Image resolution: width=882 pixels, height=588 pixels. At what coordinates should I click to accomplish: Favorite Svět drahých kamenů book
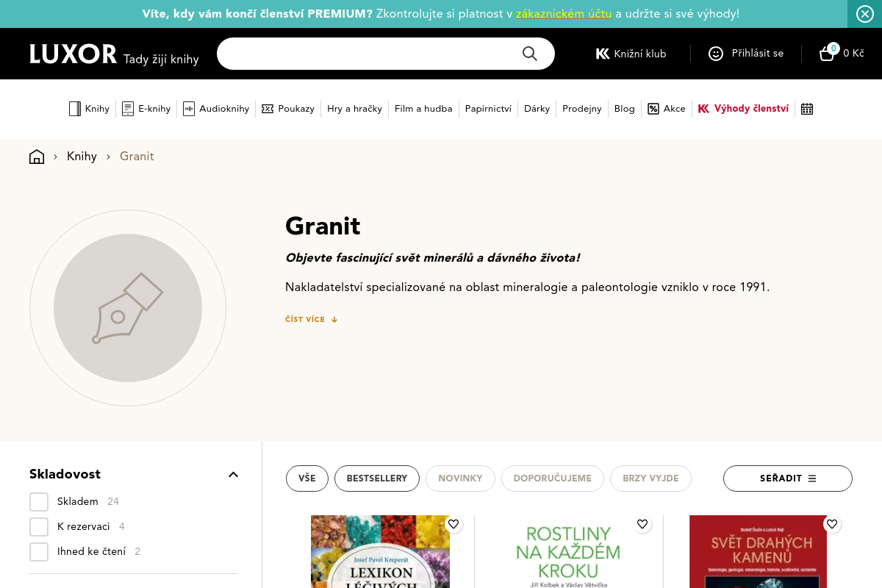coord(831,524)
